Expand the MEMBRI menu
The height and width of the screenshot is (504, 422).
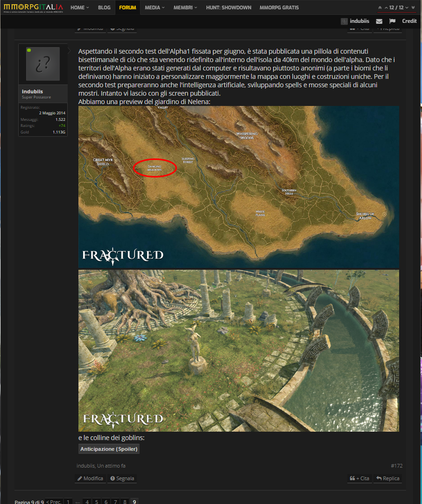pos(185,7)
